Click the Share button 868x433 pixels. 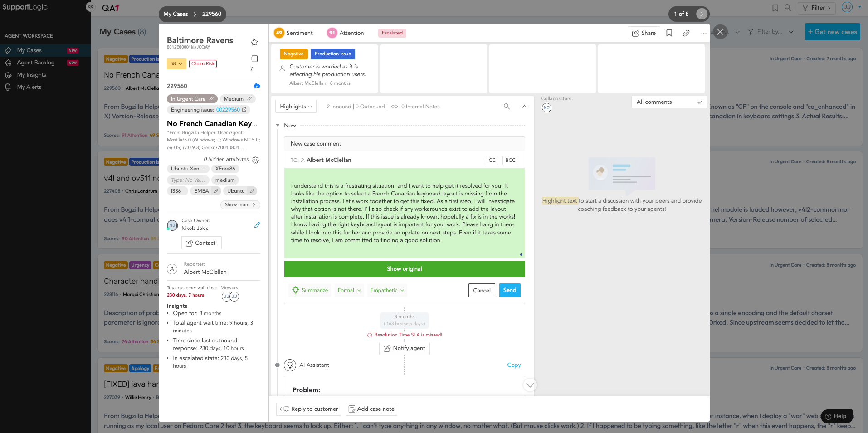click(644, 33)
